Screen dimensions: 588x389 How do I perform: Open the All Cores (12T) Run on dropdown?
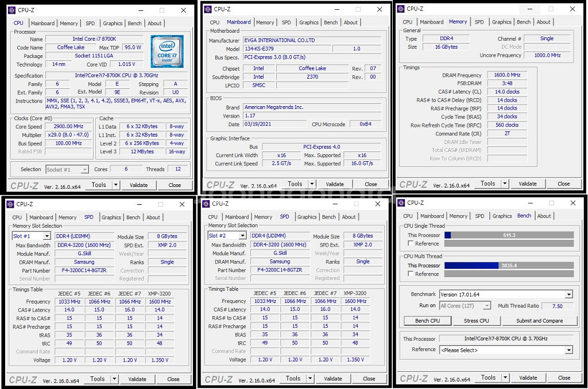click(x=487, y=306)
